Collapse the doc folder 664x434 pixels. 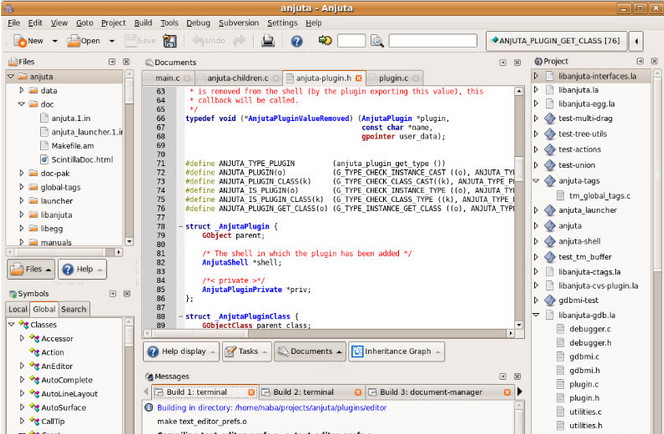coord(22,104)
